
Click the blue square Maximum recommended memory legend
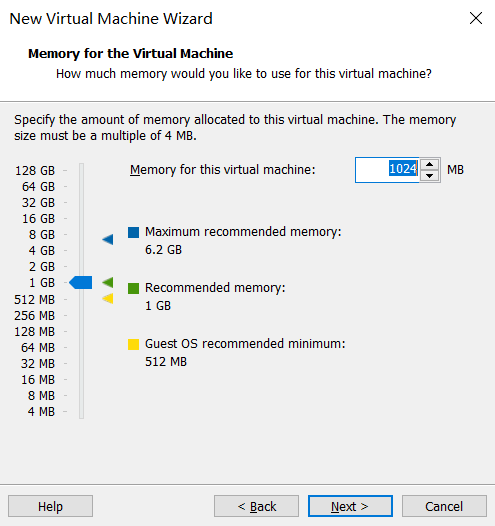point(133,232)
